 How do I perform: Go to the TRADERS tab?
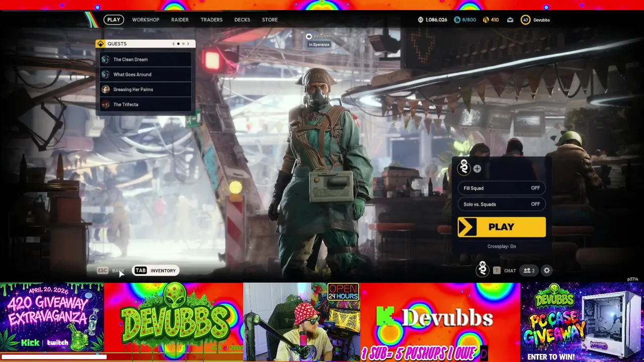click(211, 20)
